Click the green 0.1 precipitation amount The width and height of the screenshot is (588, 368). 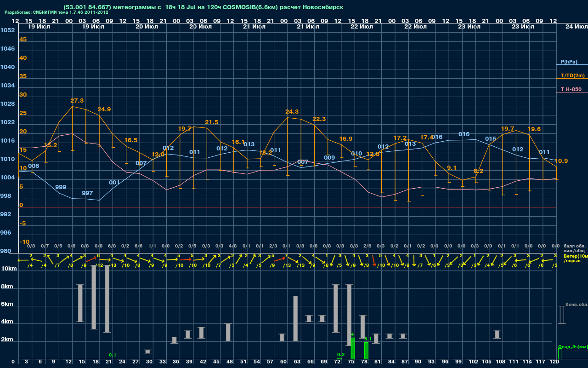click(x=113, y=355)
